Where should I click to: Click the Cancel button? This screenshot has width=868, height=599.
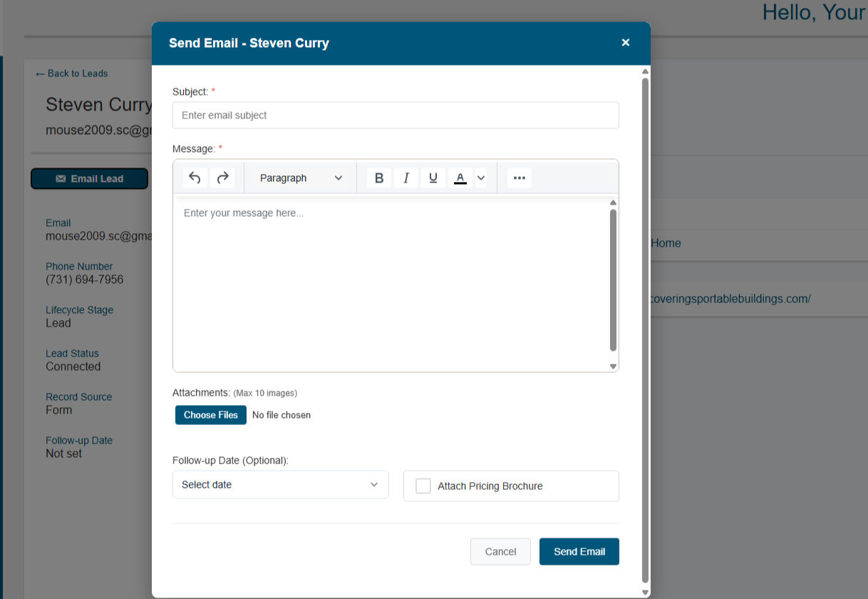(500, 551)
